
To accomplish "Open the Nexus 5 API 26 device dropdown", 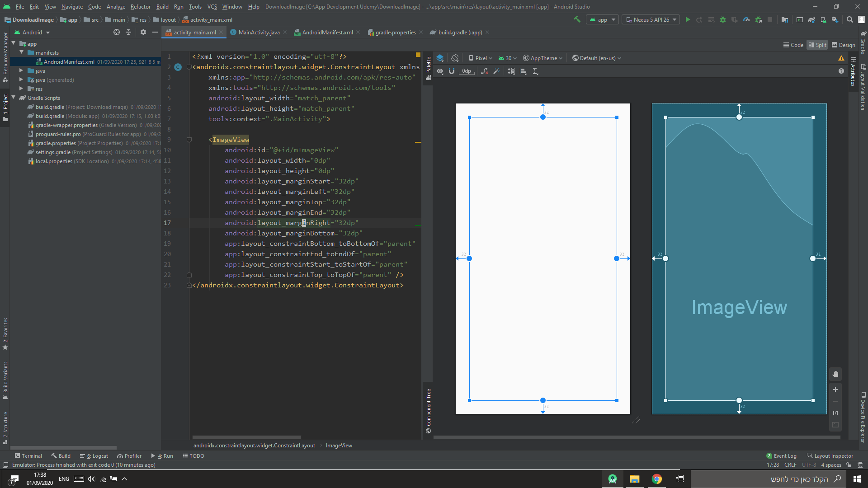I will click(651, 19).
